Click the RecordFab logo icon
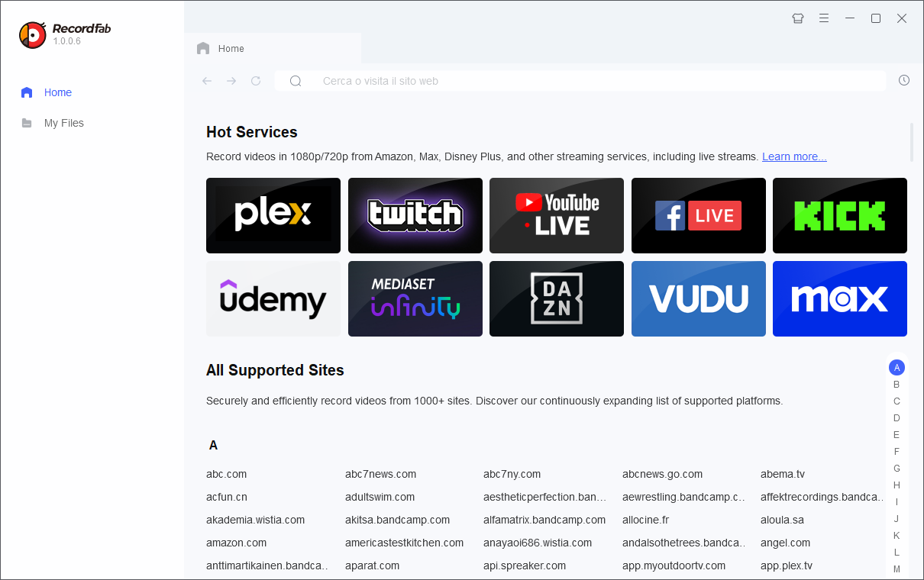 tap(32, 34)
